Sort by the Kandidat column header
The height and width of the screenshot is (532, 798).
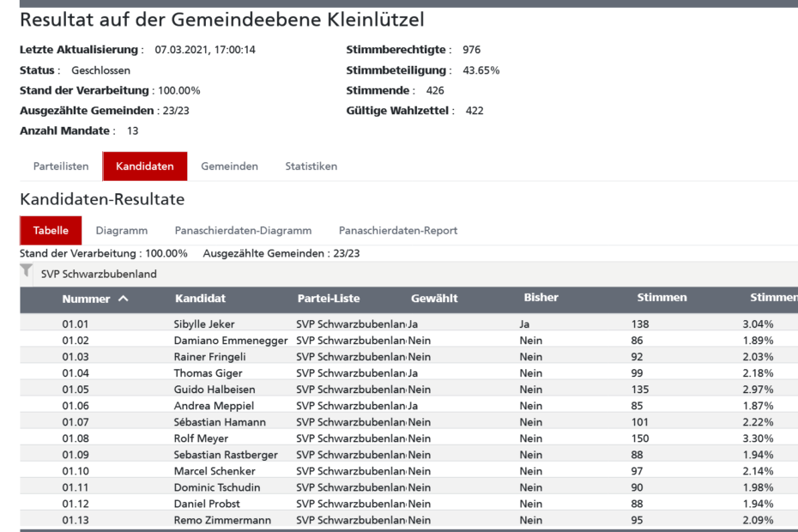point(200,299)
